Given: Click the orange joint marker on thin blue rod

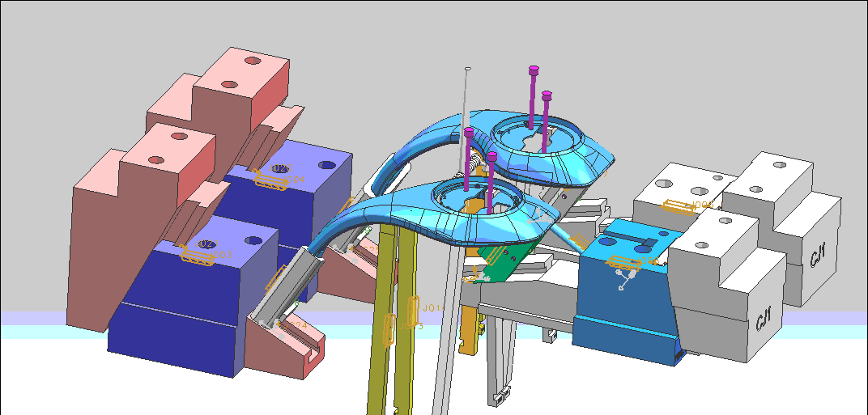Looking at the screenshot, I should [578, 241].
